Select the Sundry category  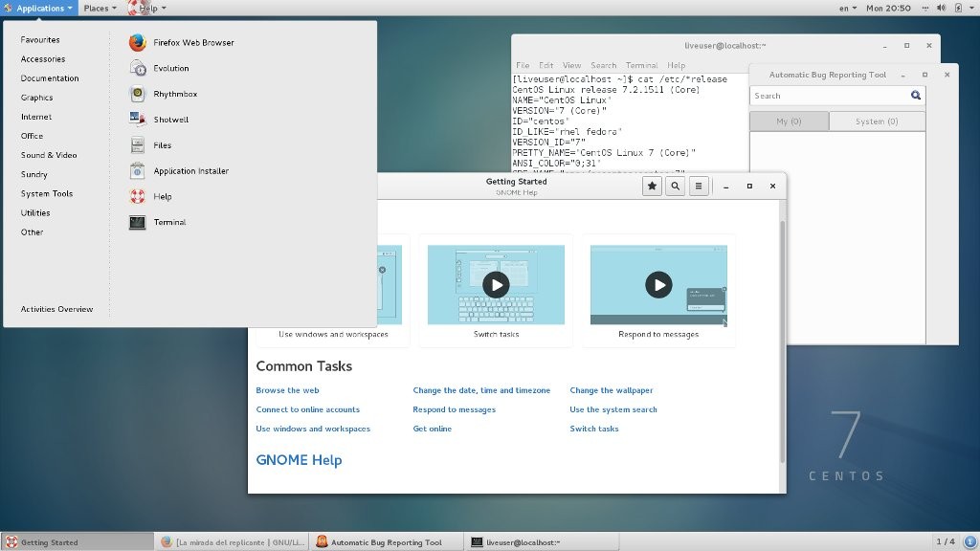click(x=33, y=174)
